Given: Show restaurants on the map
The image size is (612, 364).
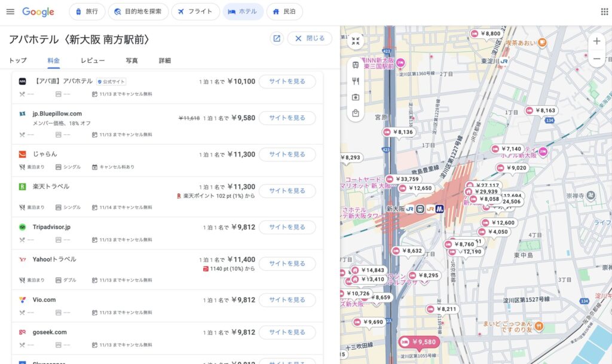Looking at the screenshot, I should [x=356, y=81].
